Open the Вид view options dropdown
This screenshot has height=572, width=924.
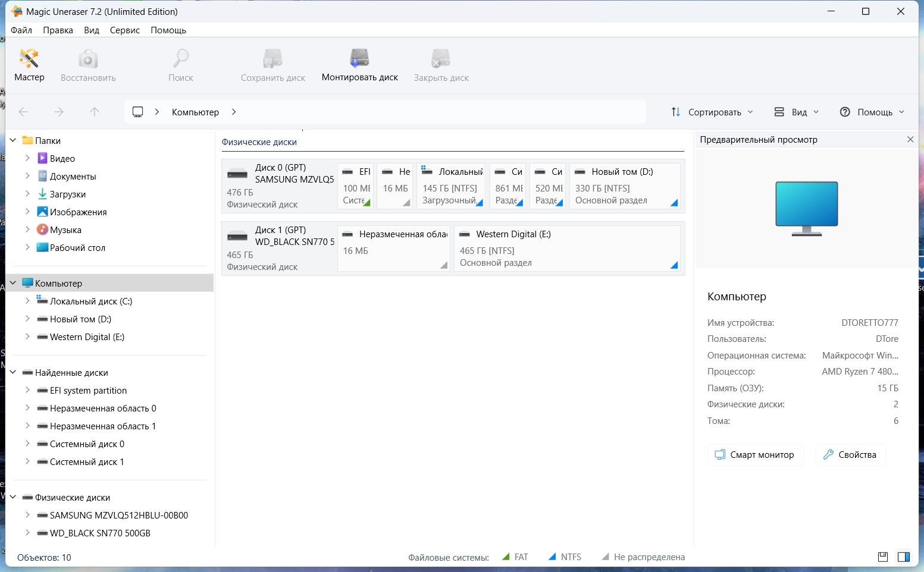(797, 112)
